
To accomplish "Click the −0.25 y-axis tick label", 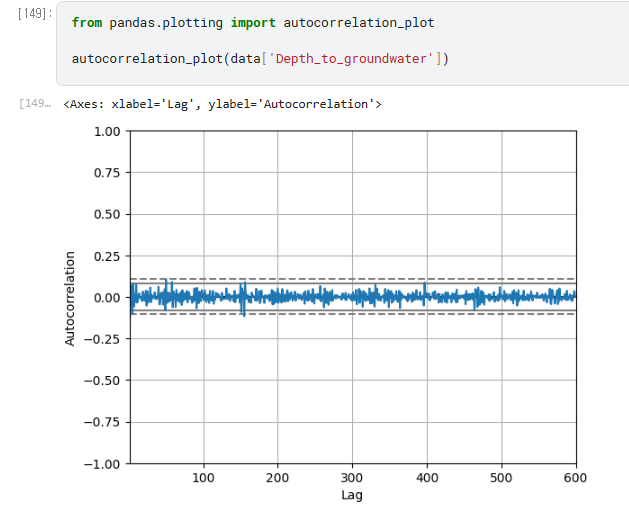I will pyautogui.click(x=102, y=339).
